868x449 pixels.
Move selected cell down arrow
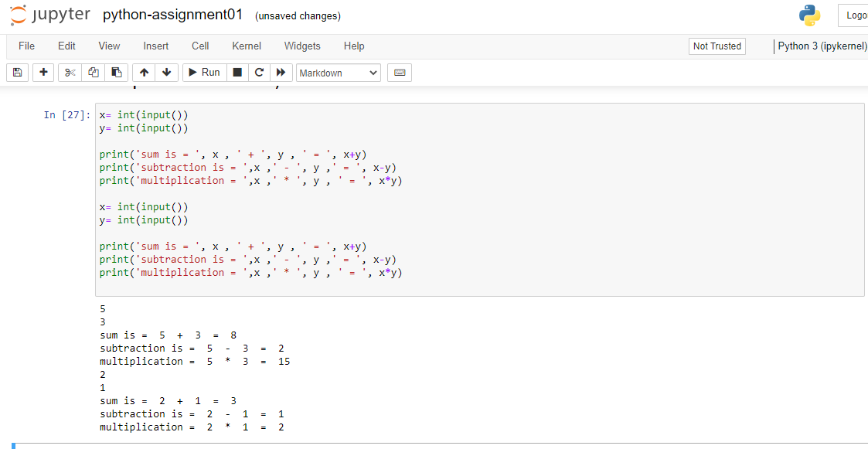click(167, 73)
